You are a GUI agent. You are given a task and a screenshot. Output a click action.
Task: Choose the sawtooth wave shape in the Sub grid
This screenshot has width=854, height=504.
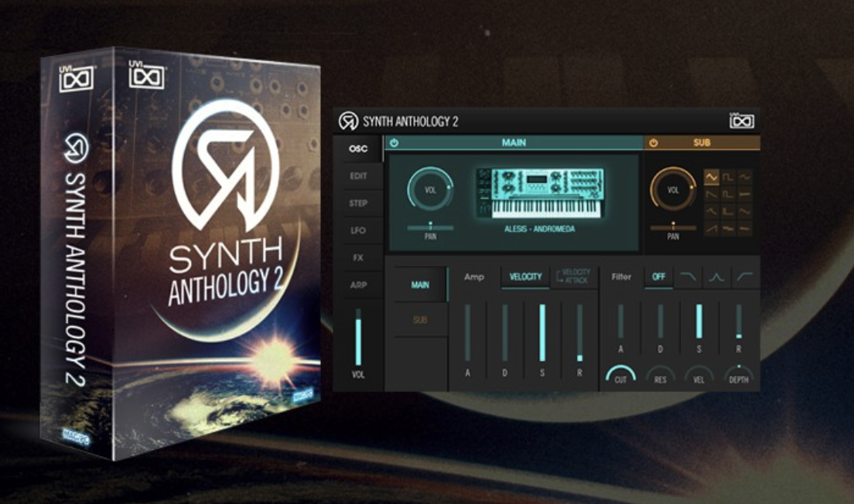click(x=712, y=193)
